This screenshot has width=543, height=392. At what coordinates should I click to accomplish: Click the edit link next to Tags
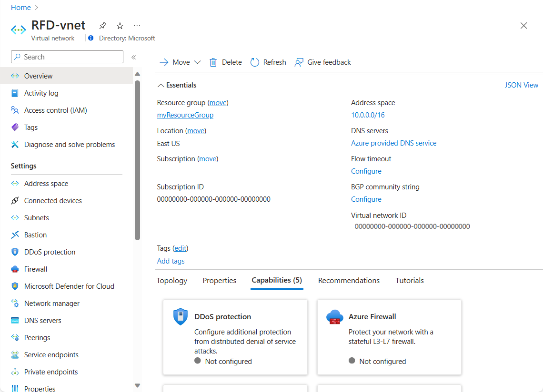coord(180,248)
